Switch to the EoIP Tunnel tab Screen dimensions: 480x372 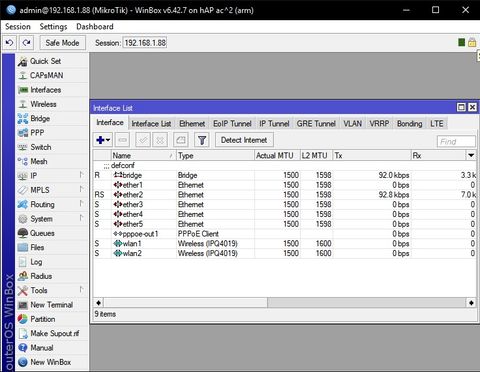tap(232, 124)
